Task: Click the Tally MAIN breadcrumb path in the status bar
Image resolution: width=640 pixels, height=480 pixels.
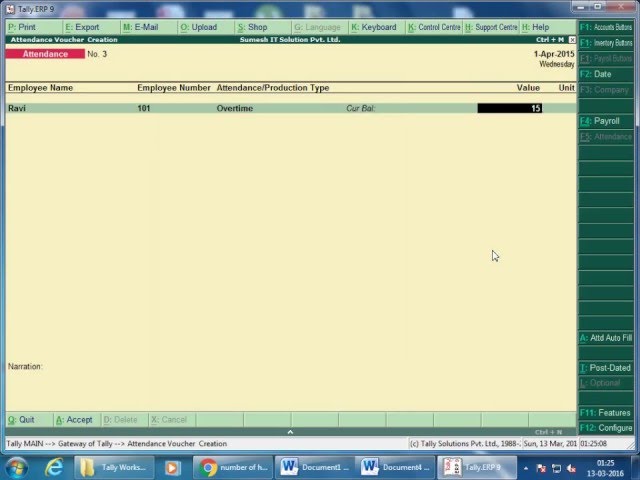Action: (116, 444)
